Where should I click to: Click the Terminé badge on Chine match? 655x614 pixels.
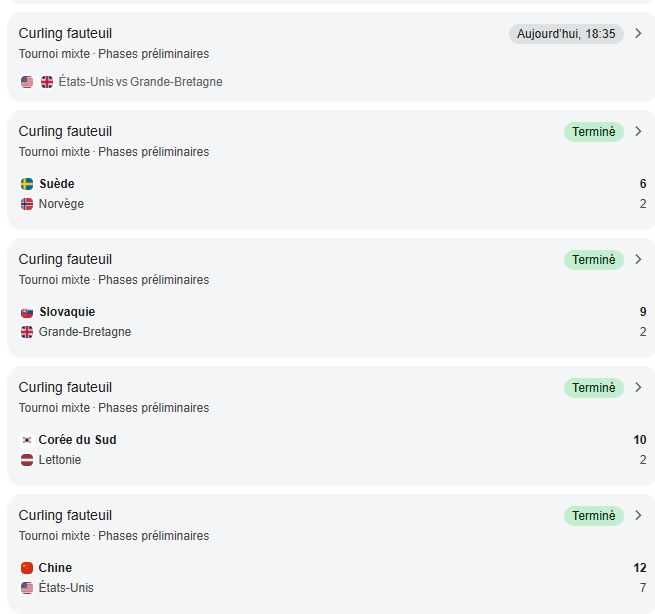(593, 516)
